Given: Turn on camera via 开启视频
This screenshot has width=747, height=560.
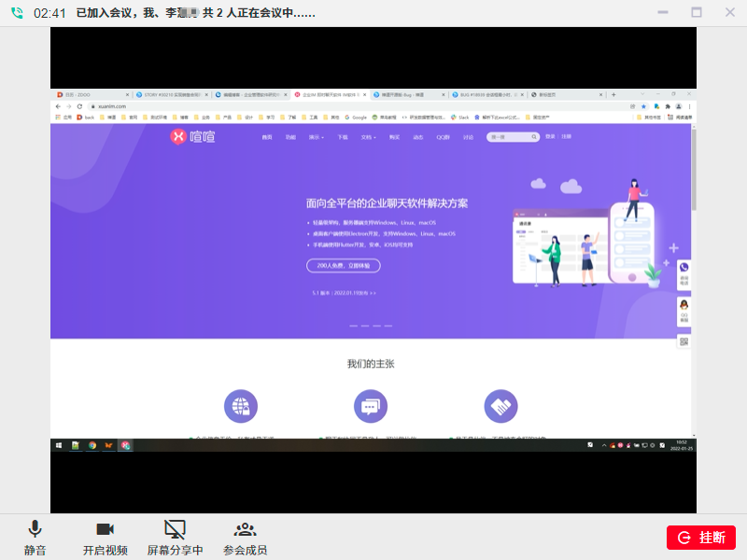Looking at the screenshot, I should [x=105, y=539].
